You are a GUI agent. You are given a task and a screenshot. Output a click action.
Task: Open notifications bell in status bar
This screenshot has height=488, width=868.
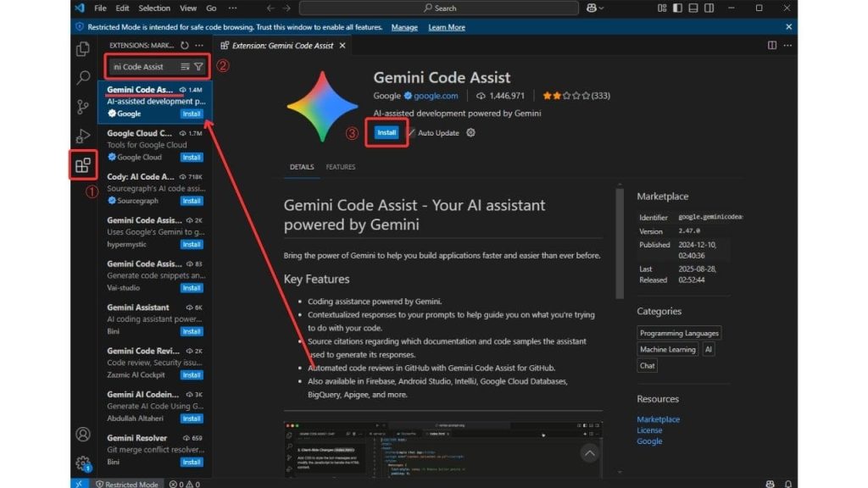(x=787, y=484)
